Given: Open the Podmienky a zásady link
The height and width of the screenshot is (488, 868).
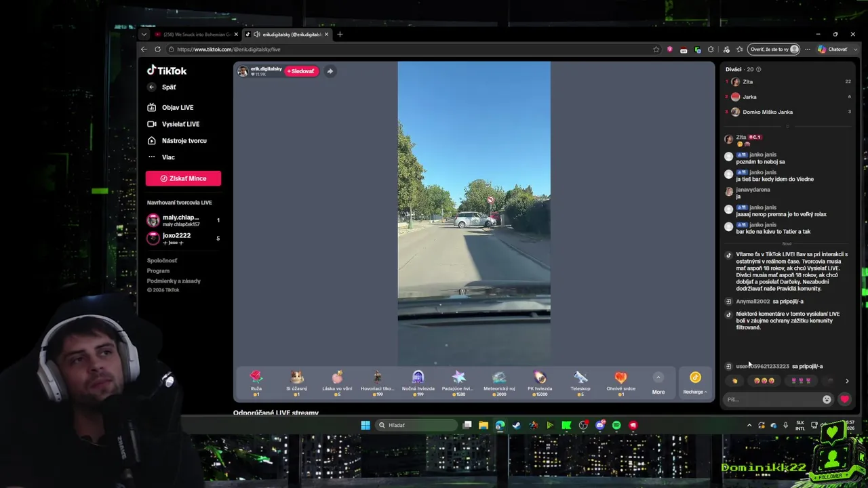Looking at the screenshot, I should [x=174, y=281].
